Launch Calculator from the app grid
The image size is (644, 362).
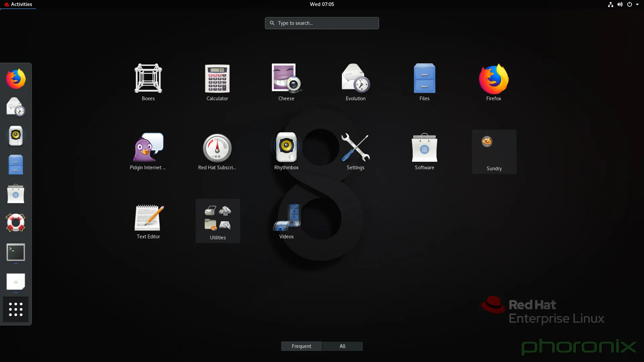pos(217,82)
